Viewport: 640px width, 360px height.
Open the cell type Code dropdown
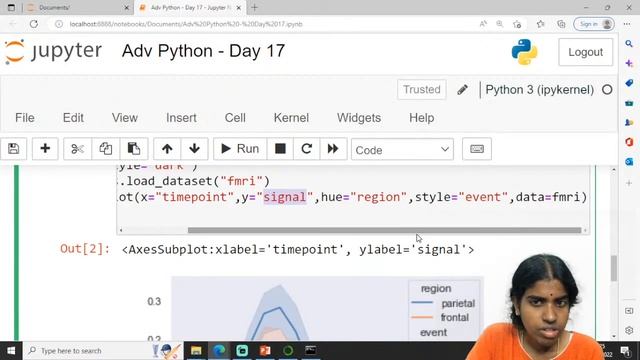pyautogui.click(x=402, y=150)
